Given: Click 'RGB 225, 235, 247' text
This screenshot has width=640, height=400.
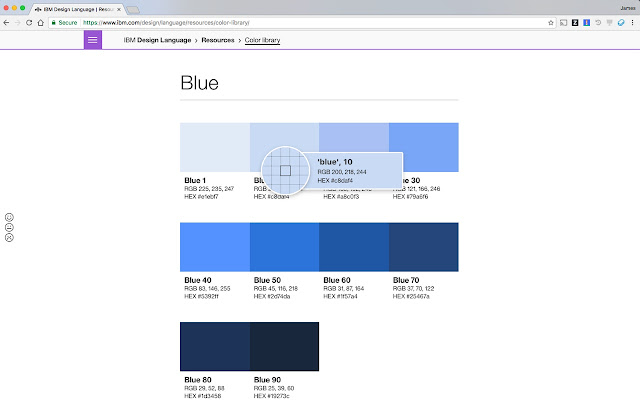Looking at the screenshot, I should click(x=209, y=189).
